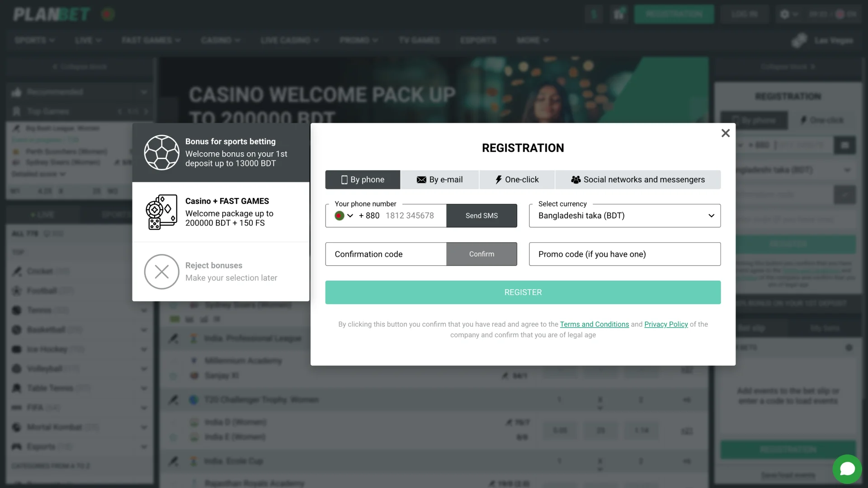This screenshot has height=488, width=868.
Task: Click the Register button
Action: pos(523,292)
